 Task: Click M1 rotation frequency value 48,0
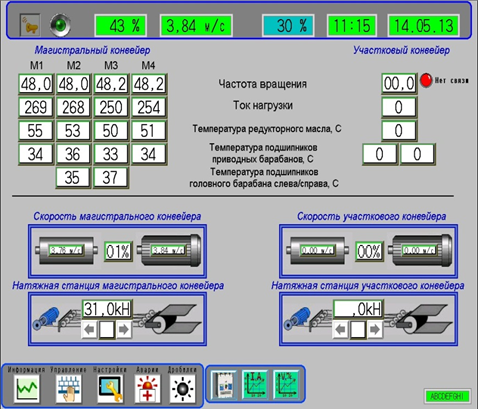[x=36, y=84]
